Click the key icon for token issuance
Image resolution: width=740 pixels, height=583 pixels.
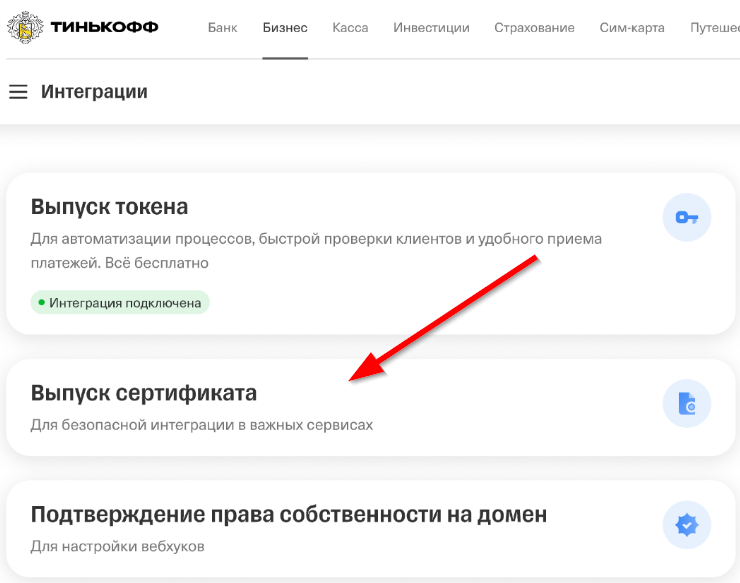686,217
